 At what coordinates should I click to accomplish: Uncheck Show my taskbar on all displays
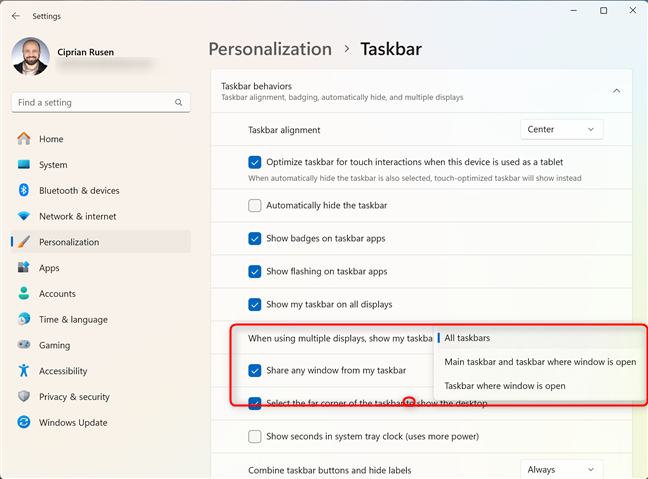pyautogui.click(x=255, y=305)
